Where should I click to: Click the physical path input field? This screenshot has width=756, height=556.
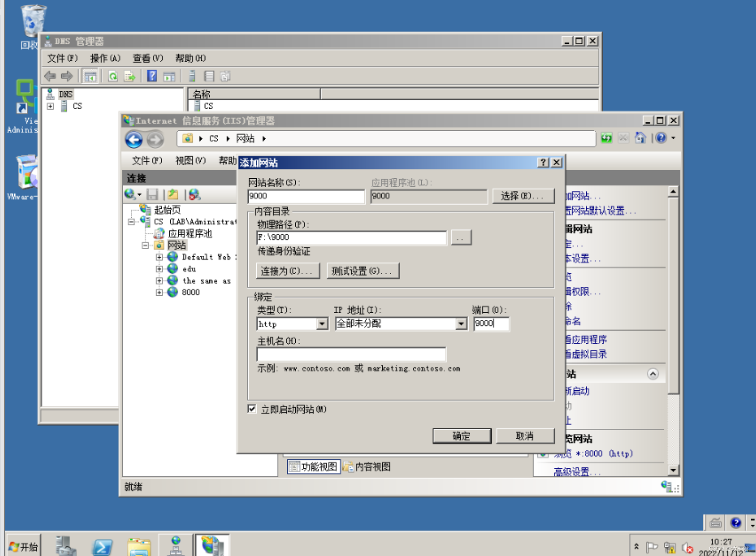(x=351, y=237)
